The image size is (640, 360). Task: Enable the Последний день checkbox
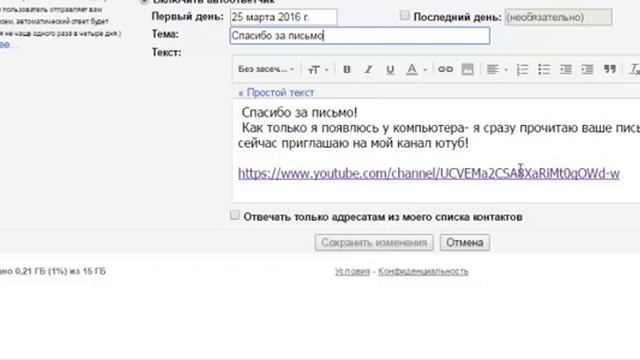[404, 16]
